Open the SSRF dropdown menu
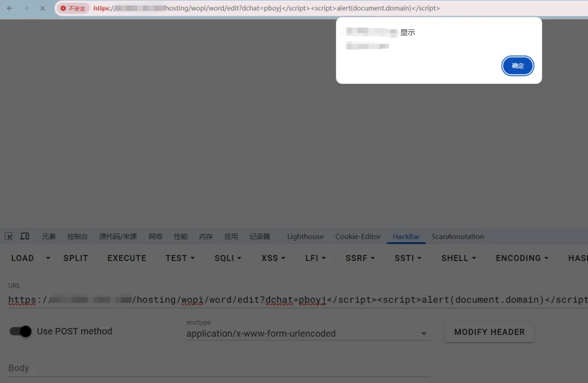Viewport: 588px width, 383px height. pyautogui.click(x=360, y=258)
